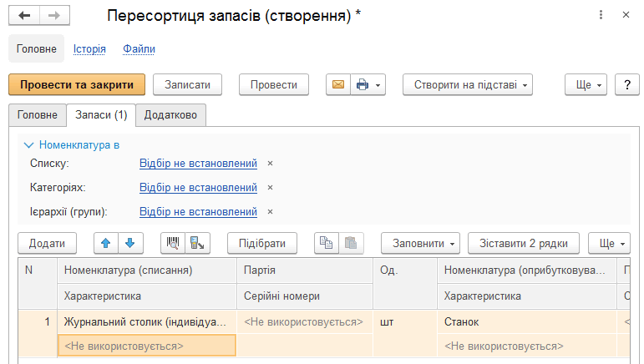
Task: Select Характеристика cell under Станок
Action: tap(527, 346)
